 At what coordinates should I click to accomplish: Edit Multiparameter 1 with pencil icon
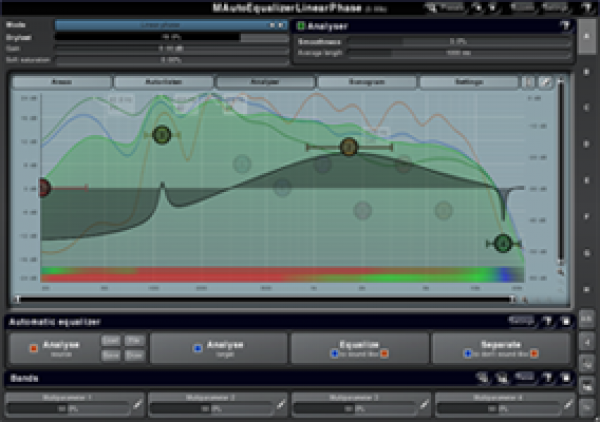138,404
